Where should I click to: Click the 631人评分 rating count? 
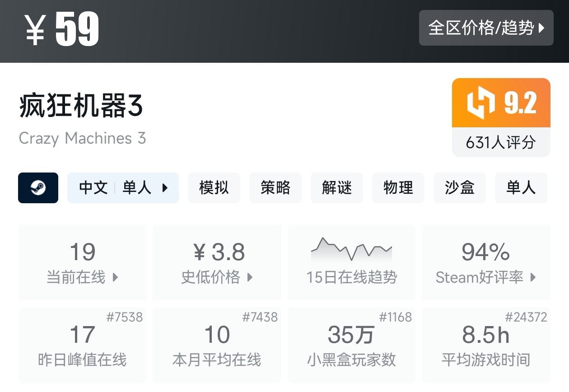501,143
